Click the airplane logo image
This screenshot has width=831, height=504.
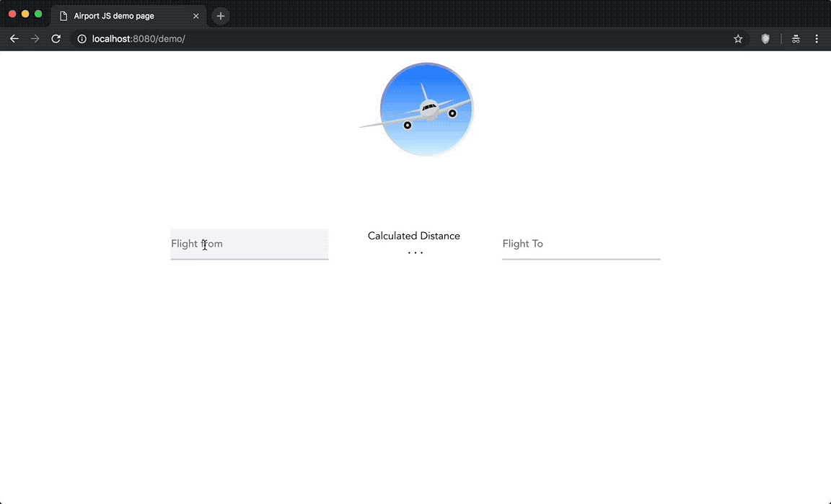pos(416,109)
